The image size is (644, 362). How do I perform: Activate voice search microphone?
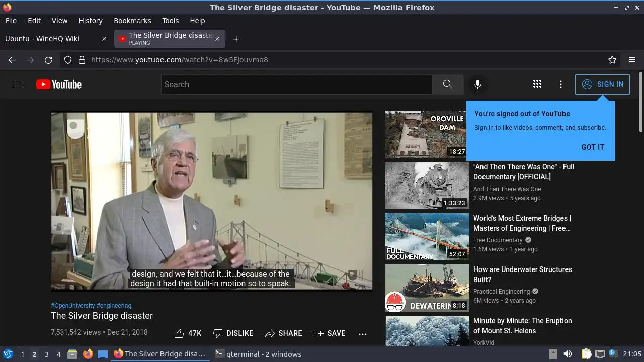(478, 84)
